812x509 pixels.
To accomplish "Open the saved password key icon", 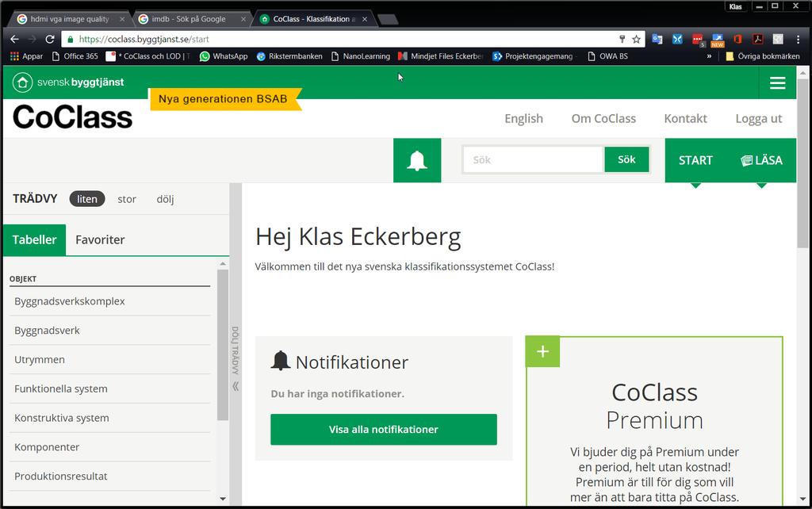I will point(622,40).
